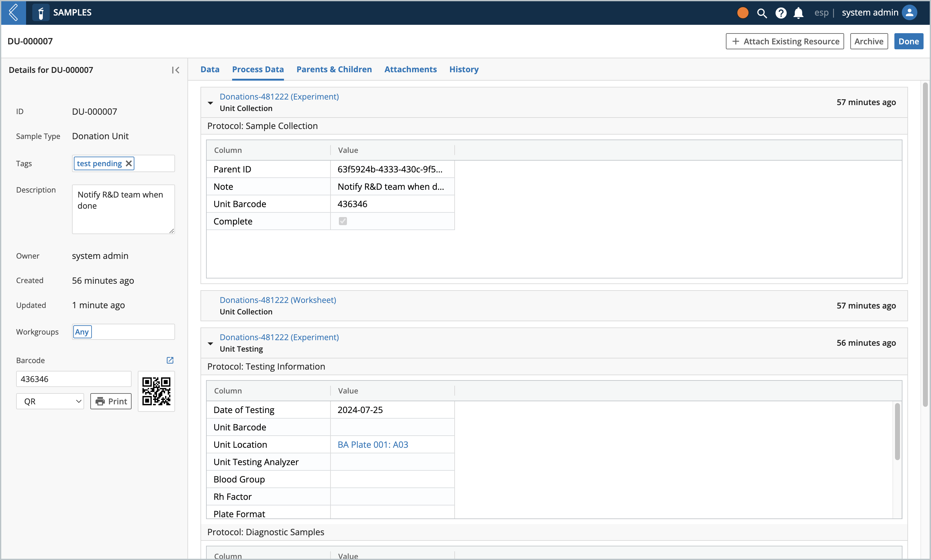This screenshot has height=560, width=931.
Task: Open the Samples app tube icon
Action: click(x=41, y=13)
